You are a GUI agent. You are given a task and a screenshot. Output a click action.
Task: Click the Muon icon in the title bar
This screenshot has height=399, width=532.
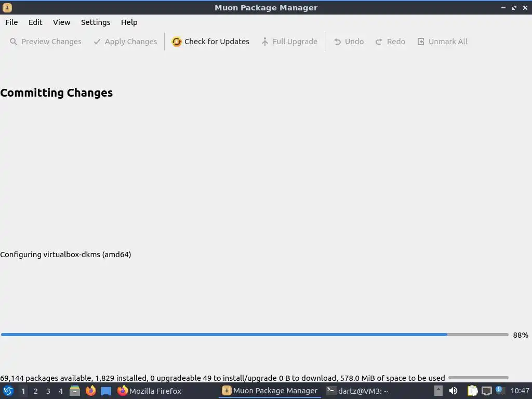pos(7,7)
